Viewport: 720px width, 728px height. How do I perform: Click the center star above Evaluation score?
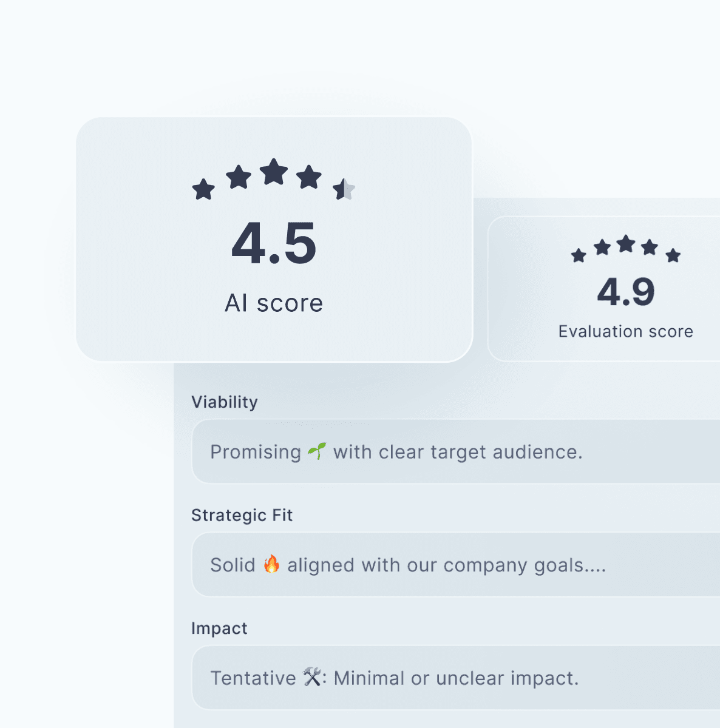tap(626, 244)
